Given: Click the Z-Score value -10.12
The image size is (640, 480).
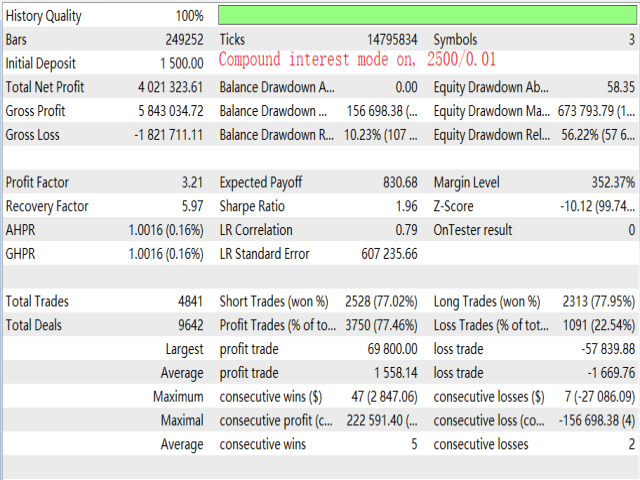Looking at the screenshot, I should click(x=598, y=206).
